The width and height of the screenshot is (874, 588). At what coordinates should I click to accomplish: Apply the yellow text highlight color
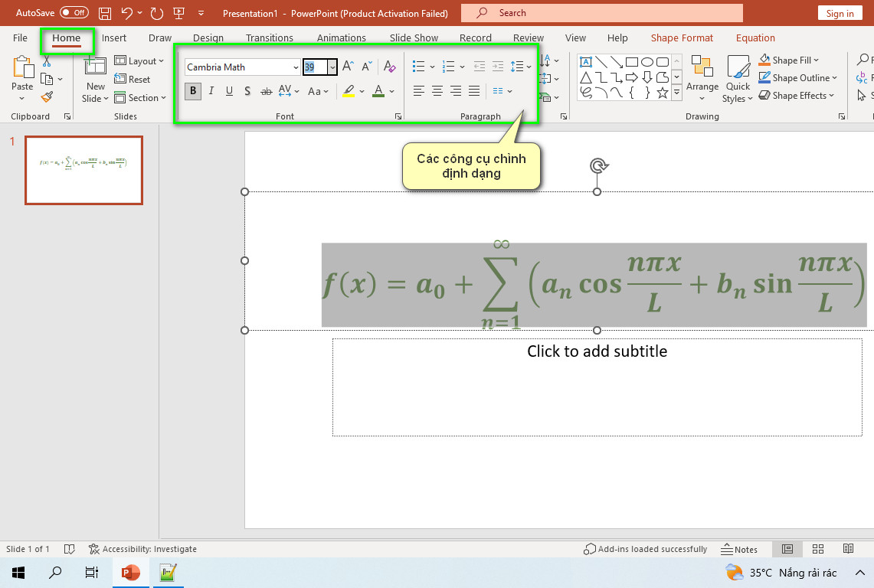349,91
